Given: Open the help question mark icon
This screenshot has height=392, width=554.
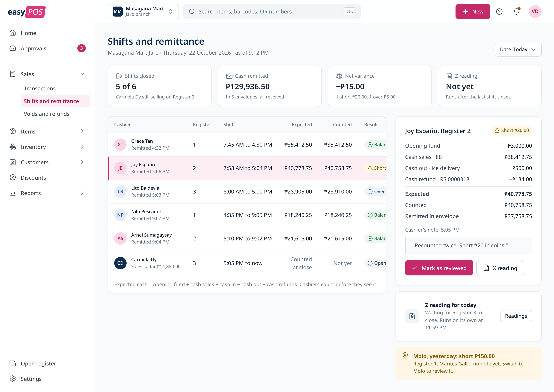Looking at the screenshot, I should [499, 12].
